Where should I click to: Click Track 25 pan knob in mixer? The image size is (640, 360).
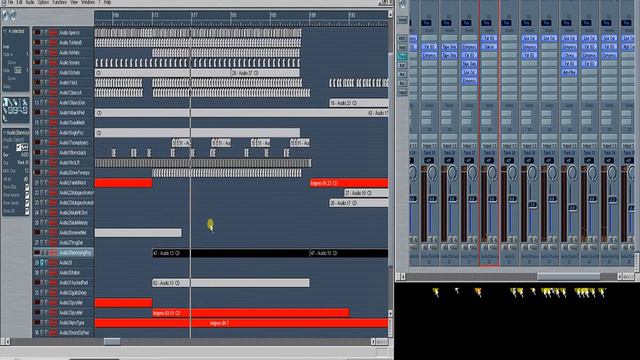pyautogui.click(x=433, y=173)
